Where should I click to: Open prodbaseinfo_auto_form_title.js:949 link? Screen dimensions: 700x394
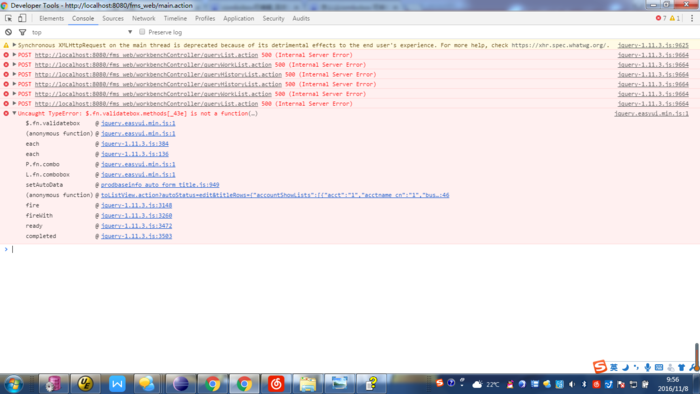[160, 185]
